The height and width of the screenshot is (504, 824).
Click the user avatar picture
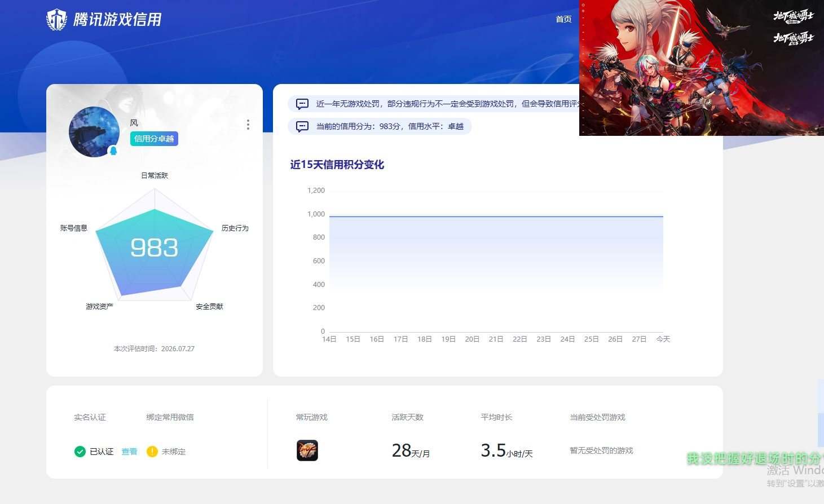tap(94, 132)
